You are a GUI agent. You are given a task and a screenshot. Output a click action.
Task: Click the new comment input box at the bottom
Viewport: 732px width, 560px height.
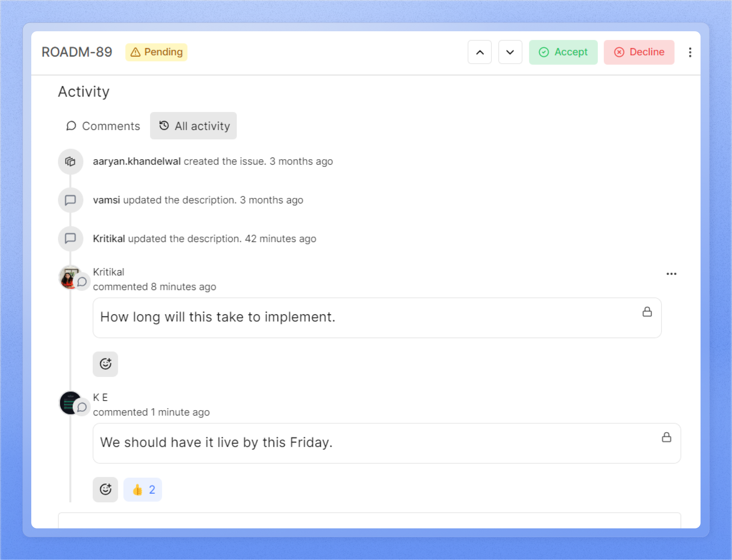[369, 520]
